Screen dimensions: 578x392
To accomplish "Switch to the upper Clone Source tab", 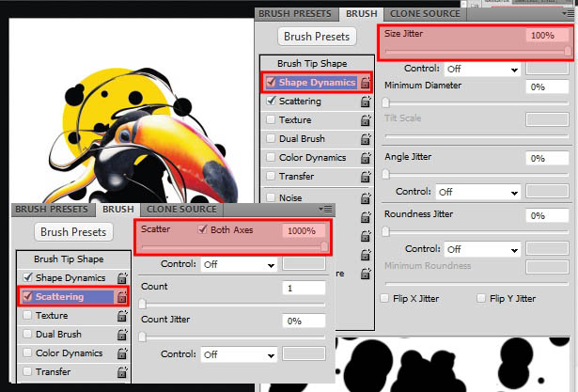I will pyautogui.click(x=425, y=14).
